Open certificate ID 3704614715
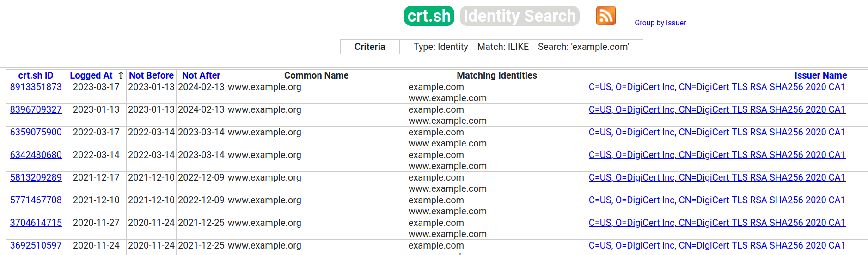This screenshot has width=868, height=255. 36,223
